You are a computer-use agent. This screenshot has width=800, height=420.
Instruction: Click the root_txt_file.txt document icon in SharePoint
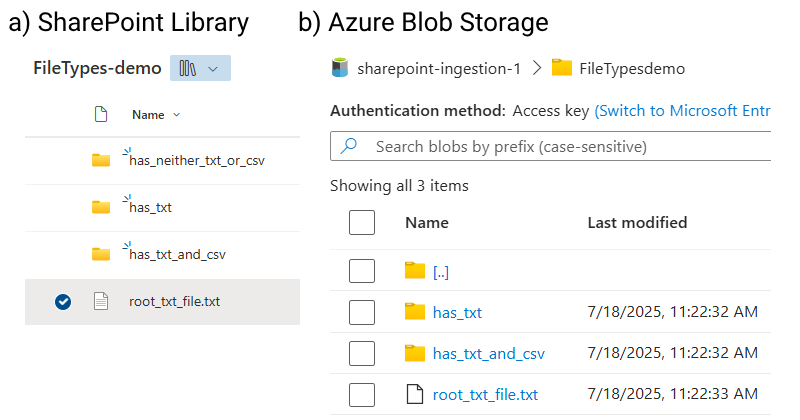tap(100, 301)
